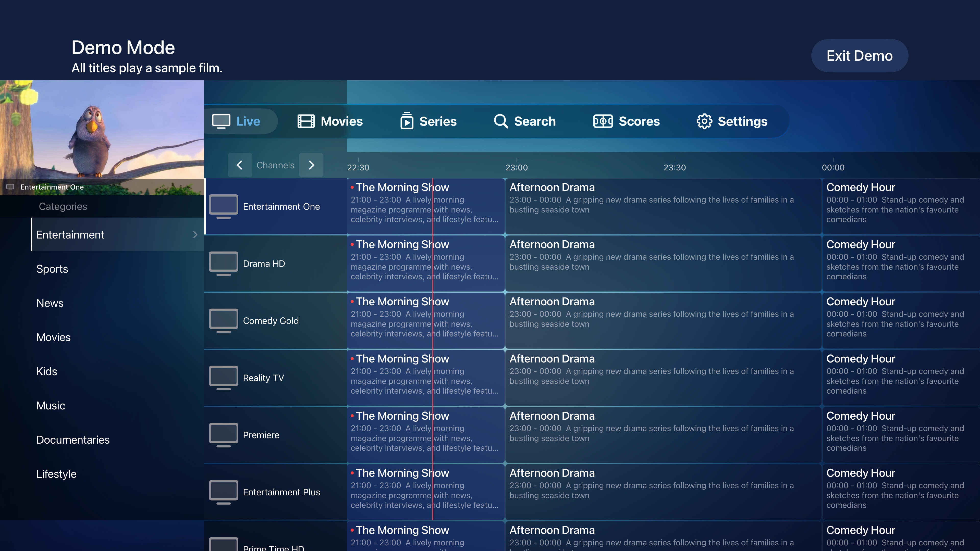Select Afternoon Drama on Reality TV row
Image resolution: width=980 pixels, height=551 pixels.
[x=663, y=378]
